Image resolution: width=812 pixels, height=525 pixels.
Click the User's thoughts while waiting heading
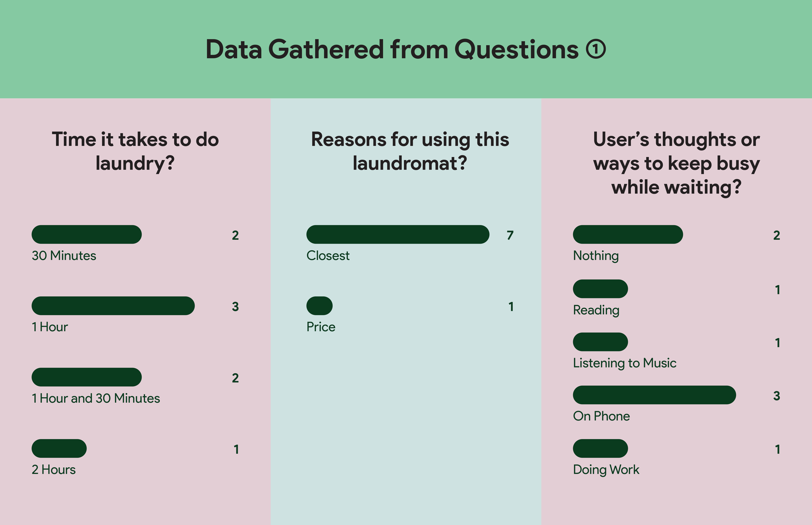tap(677, 163)
